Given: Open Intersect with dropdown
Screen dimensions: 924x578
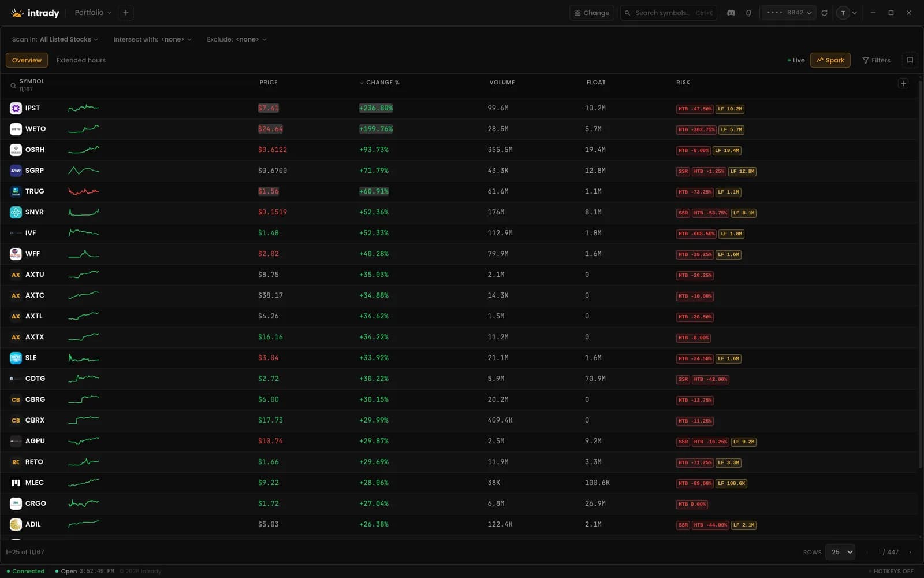Looking at the screenshot, I should click(x=152, y=39).
